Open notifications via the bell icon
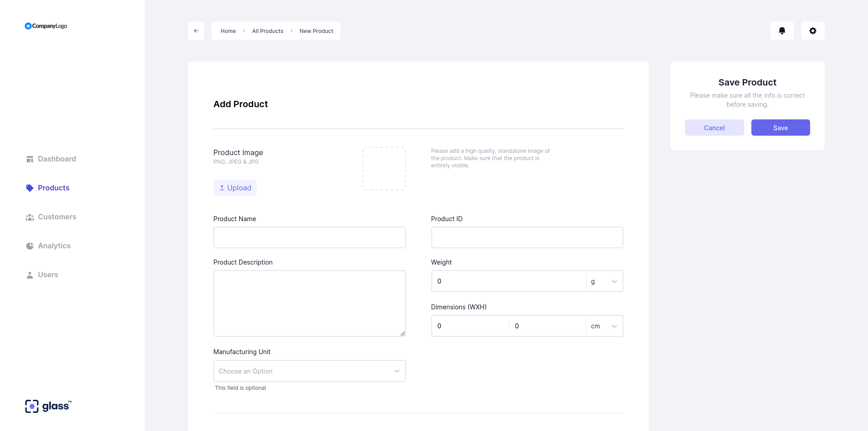The width and height of the screenshot is (868, 431). coord(782,30)
